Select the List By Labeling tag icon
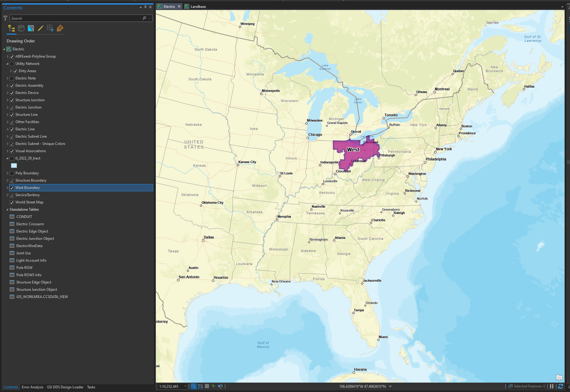 [60, 28]
